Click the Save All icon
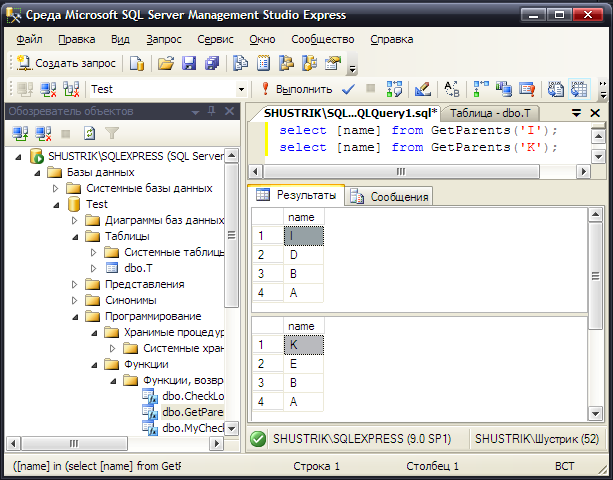Viewport: 613px width, 480px height. click(x=212, y=63)
